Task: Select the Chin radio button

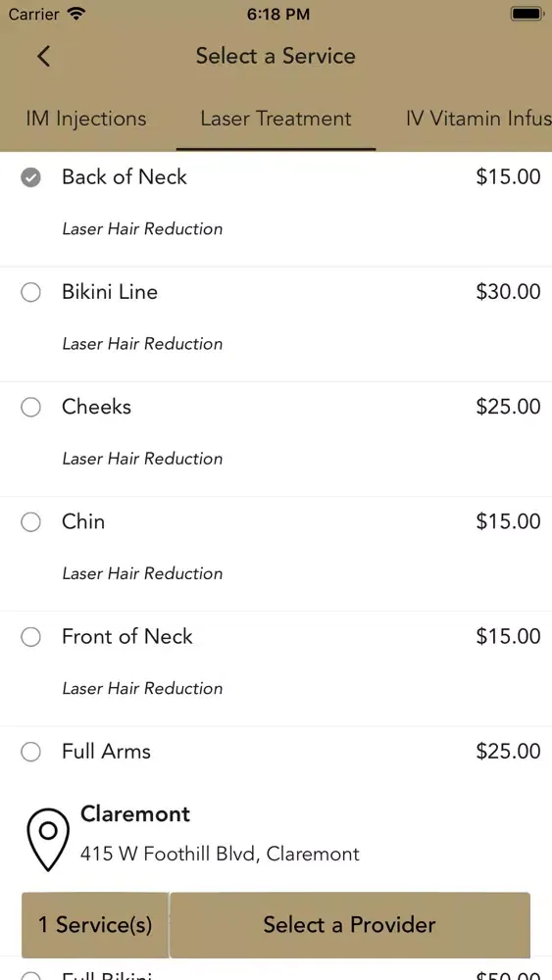Action: [30, 522]
